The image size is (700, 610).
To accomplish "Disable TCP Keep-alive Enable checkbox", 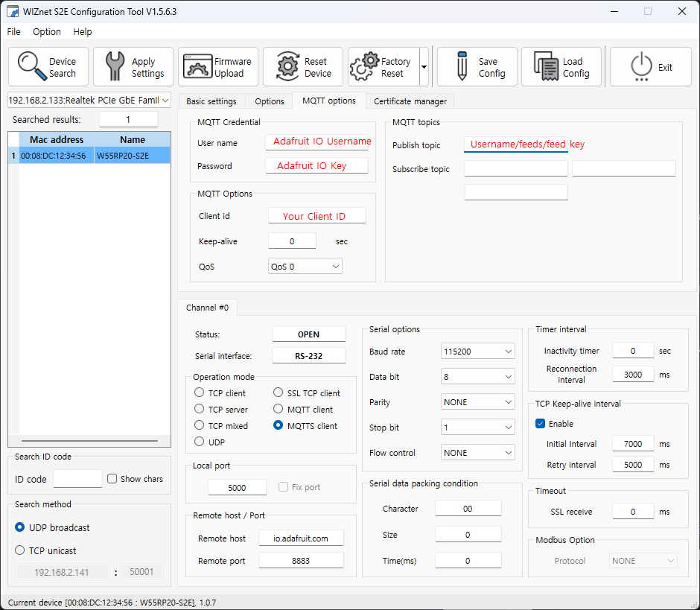I will [540, 423].
